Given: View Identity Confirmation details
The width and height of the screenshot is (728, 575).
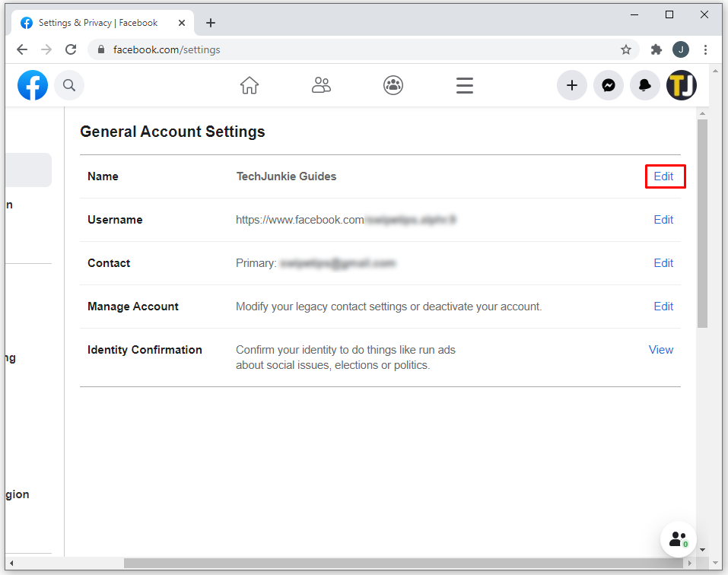Looking at the screenshot, I should (x=660, y=350).
